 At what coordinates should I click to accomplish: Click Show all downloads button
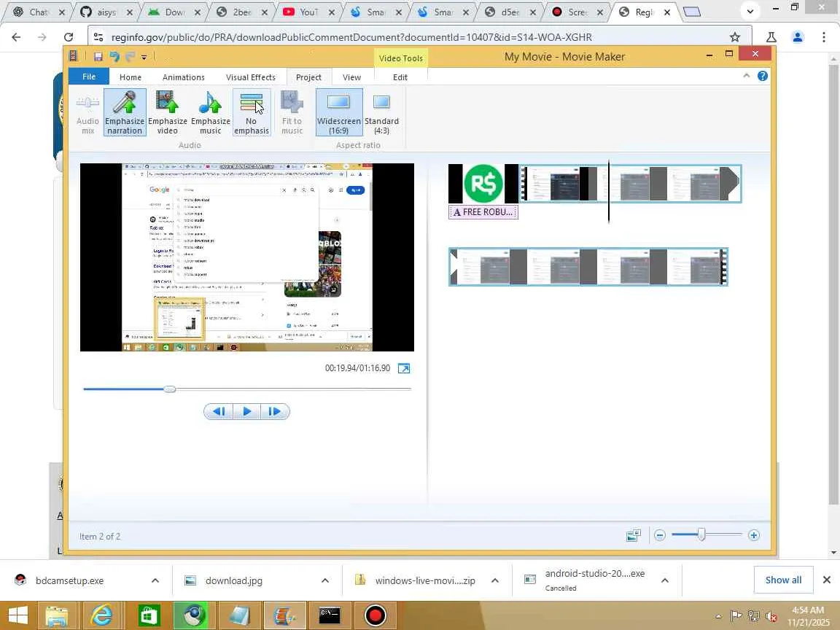point(783,580)
